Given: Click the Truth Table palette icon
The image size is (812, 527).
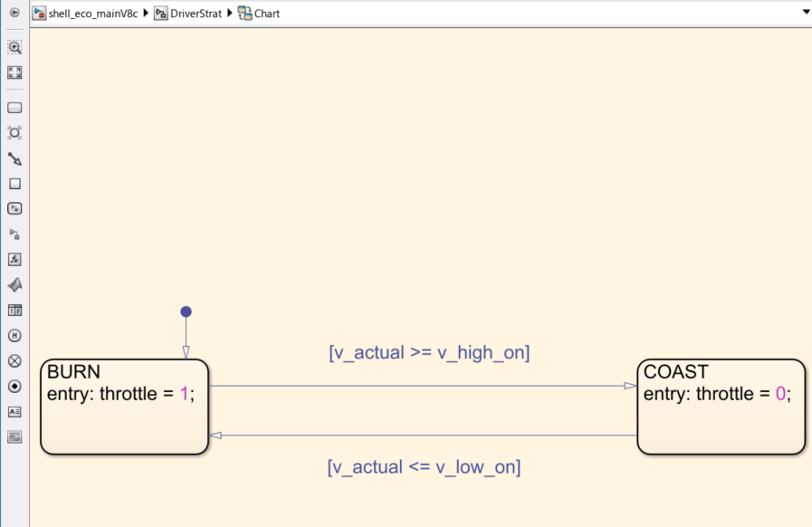Looking at the screenshot, I should pyautogui.click(x=14, y=309).
